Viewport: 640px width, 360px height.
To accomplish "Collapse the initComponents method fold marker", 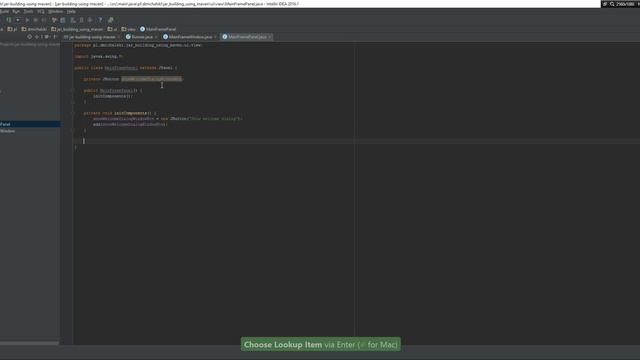I will 73,113.
